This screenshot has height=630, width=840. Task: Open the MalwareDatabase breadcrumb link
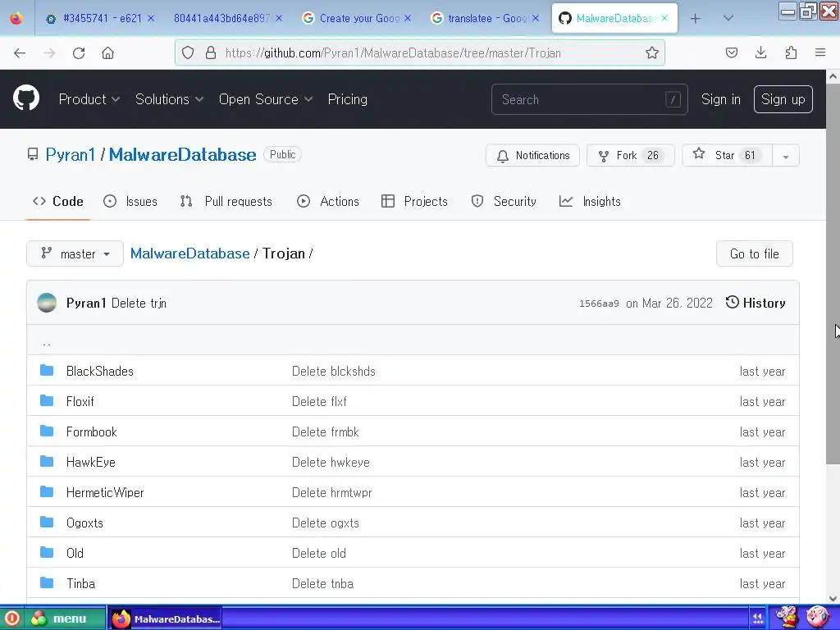point(189,253)
